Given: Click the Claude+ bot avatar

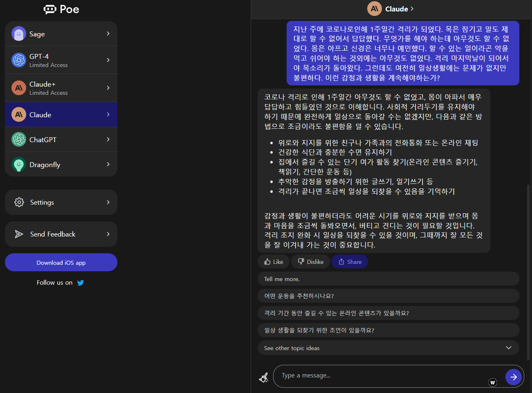Looking at the screenshot, I should [19, 88].
